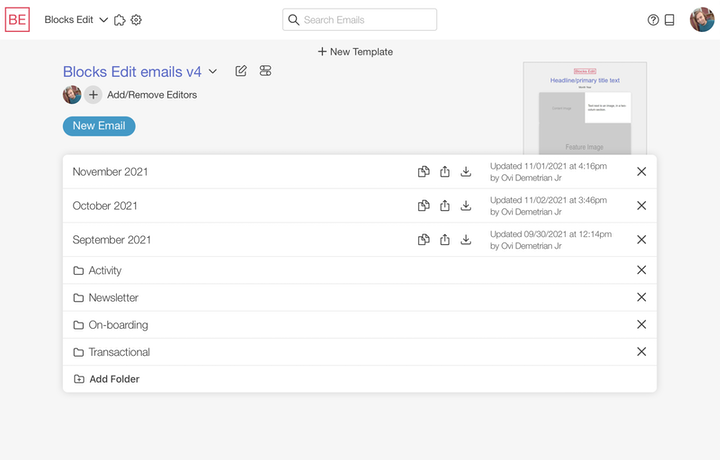Open the On-boarding folder
The height and width of the screenshot is (460, 720).
111,325
